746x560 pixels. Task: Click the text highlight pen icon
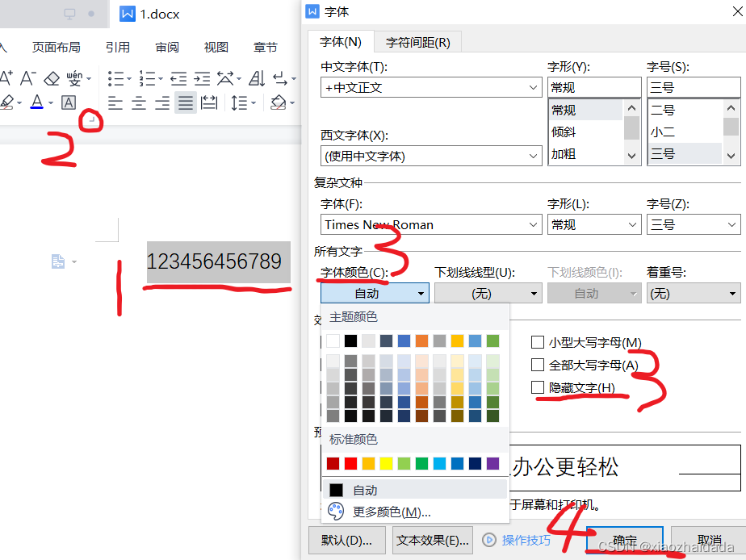[6, 102]
